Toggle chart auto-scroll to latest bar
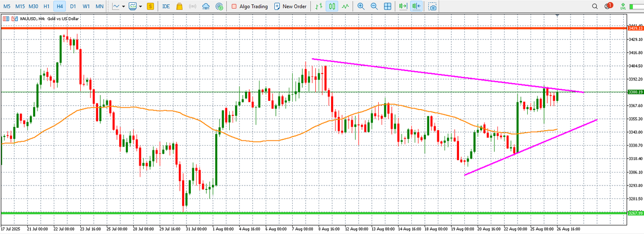This screenshot has width=644, height=234. (x=403, y=6)
